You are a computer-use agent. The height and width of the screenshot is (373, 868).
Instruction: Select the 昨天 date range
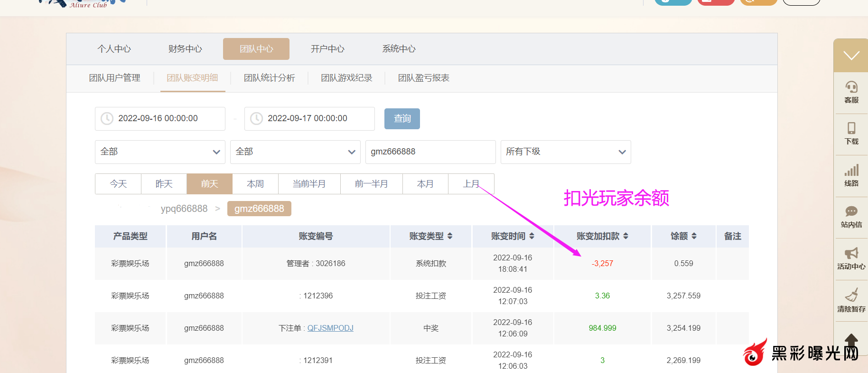[164, 184]
